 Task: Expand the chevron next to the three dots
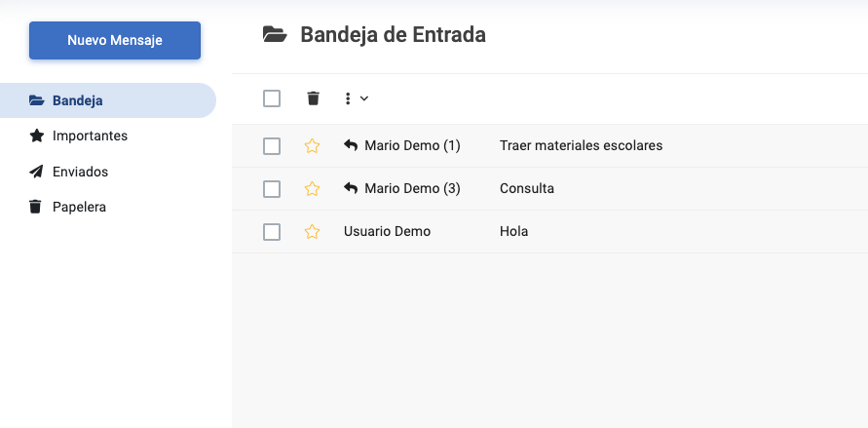point(363,98)
